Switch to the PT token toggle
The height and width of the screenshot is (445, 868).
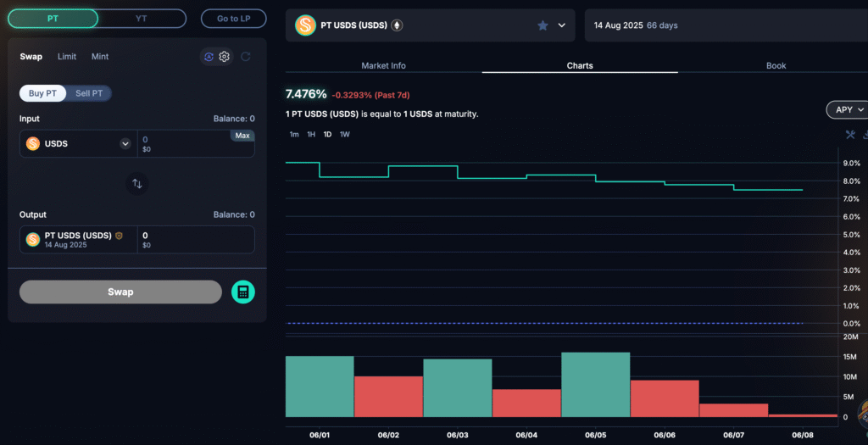(x=53, y=19)
